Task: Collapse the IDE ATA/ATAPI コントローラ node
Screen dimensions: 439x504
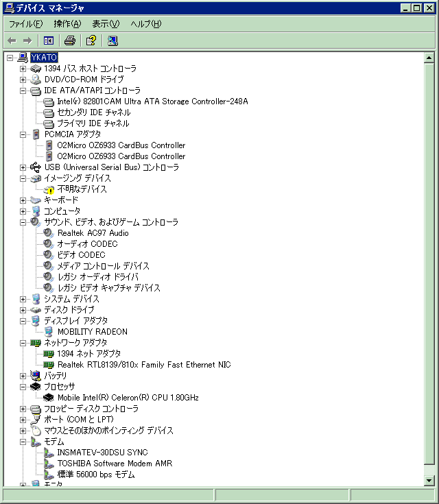Action: tap(23, 91)
